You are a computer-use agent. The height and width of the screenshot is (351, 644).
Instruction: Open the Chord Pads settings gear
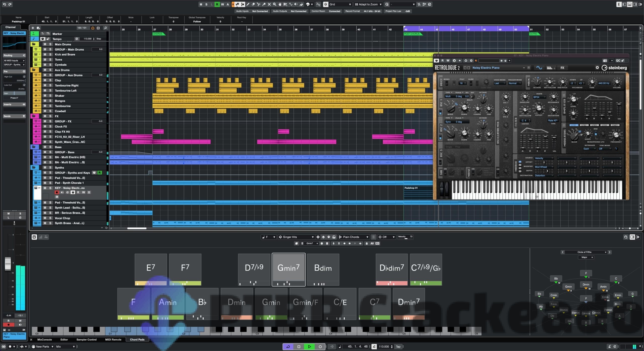[x=318, y=237]
